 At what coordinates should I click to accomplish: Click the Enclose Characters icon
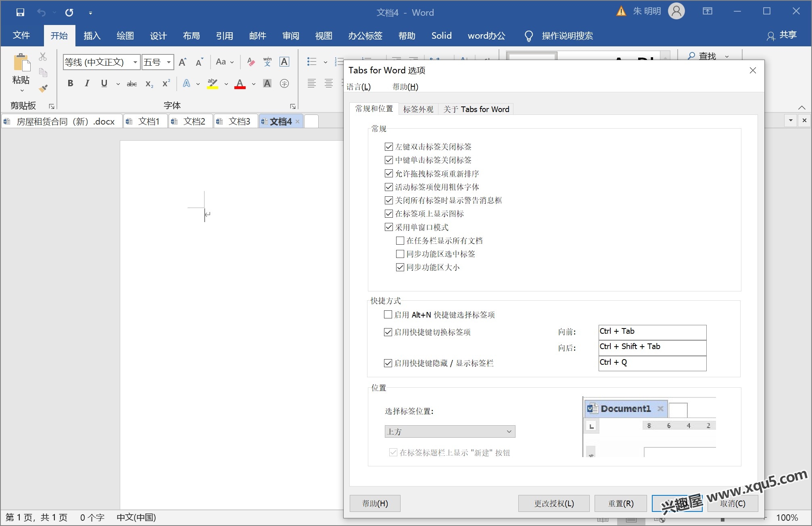284,83
